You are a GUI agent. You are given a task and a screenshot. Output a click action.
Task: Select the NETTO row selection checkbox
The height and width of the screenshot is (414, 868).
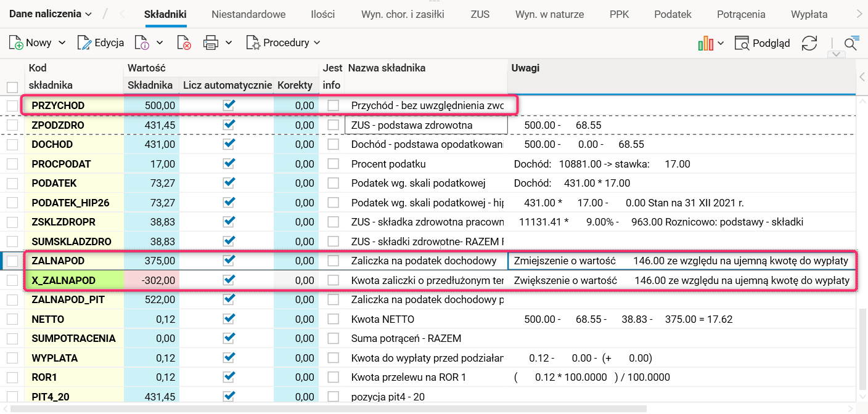point(12,319)
